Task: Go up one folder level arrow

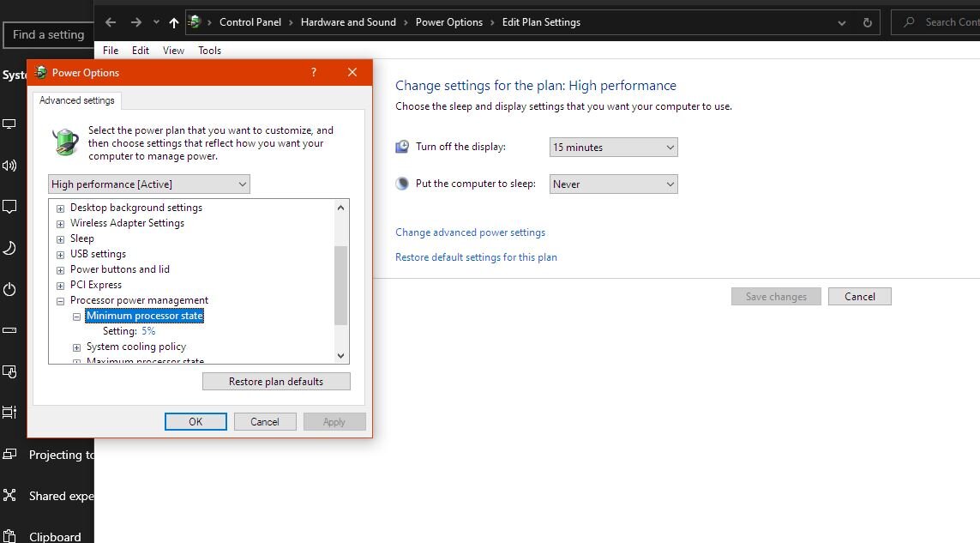Action: (174, 22)
